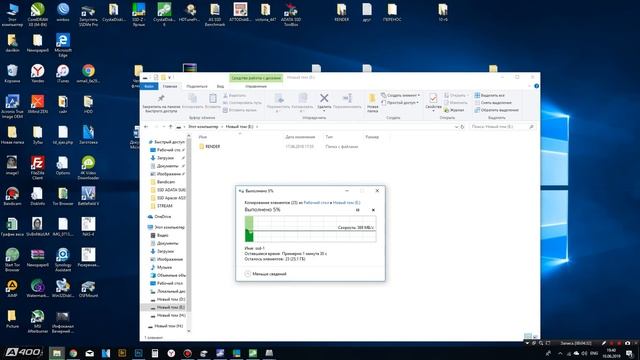Viewport: 640px width, 360px height.
Task: Click the search box for Новый том (E:)
Action: coord(502,127)
